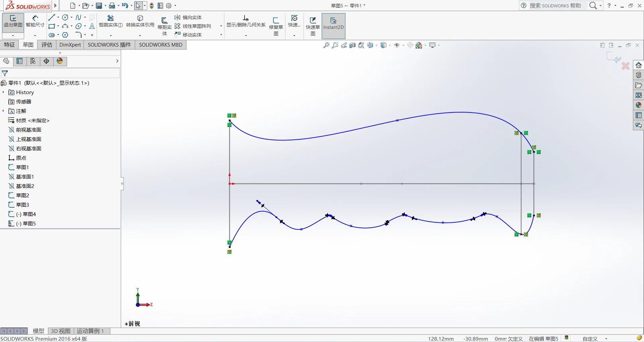Click the Undo icon

pyautogui.click(x=125, y=6)
